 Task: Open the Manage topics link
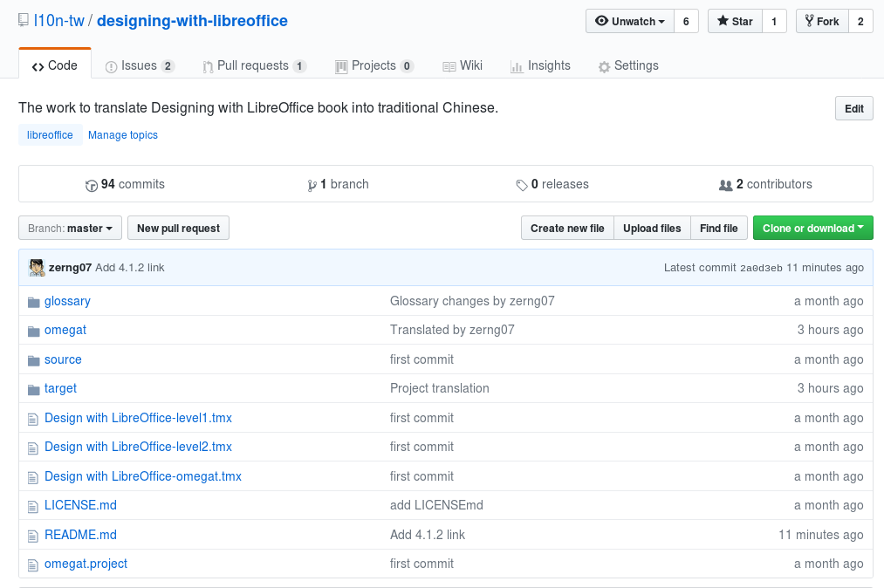pos(123,135)
